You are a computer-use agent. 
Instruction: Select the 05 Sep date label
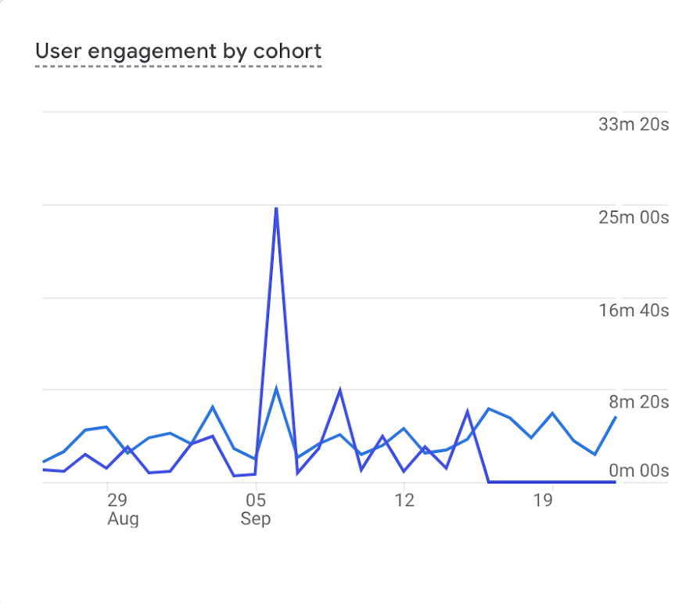click(256, 509)
